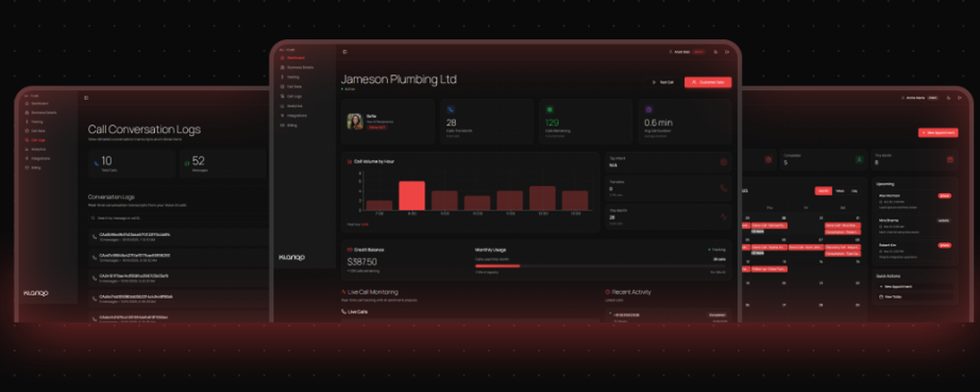Click the Test Call button
The width and height of the screenshot is (980, 392).
[662, 82]
